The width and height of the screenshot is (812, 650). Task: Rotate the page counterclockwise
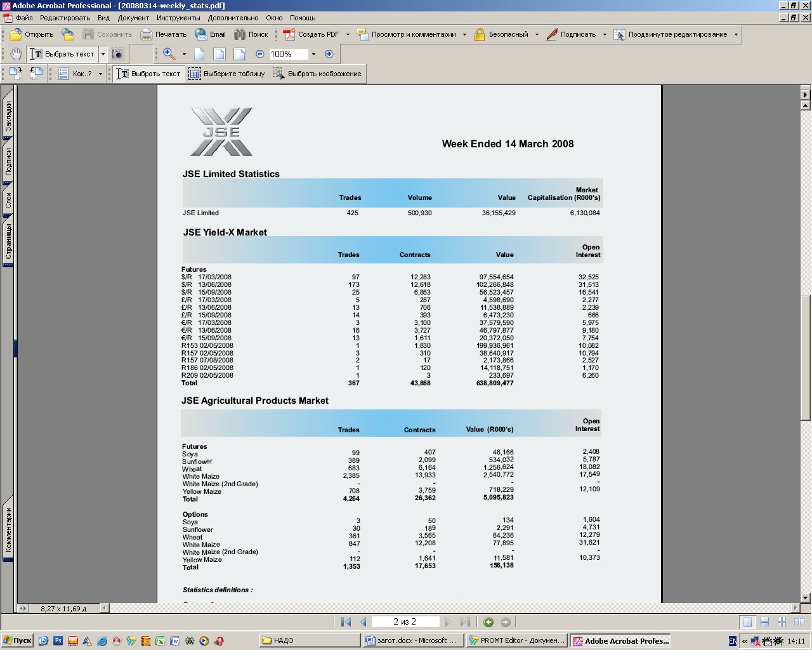pos(36,74)
